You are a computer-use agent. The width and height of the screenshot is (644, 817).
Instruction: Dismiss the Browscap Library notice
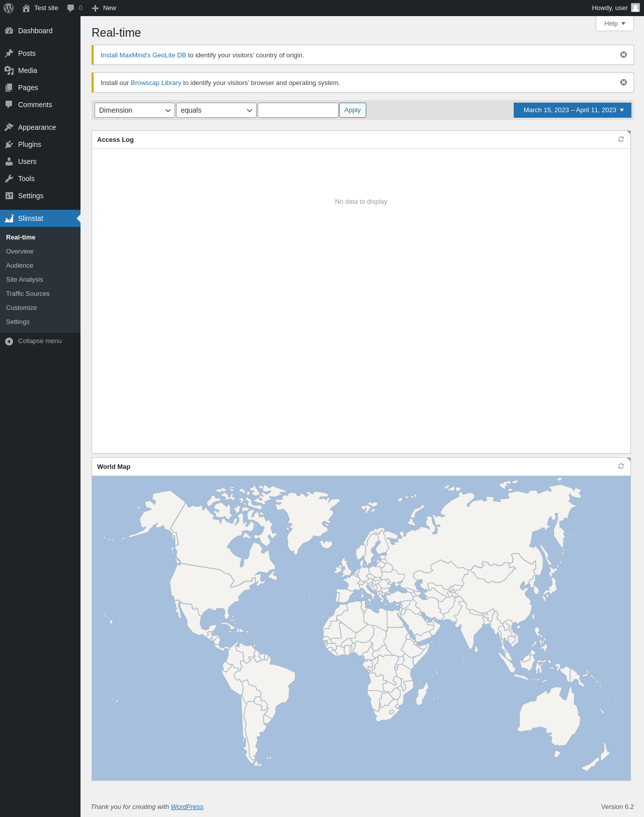click(x=623, y=83)
